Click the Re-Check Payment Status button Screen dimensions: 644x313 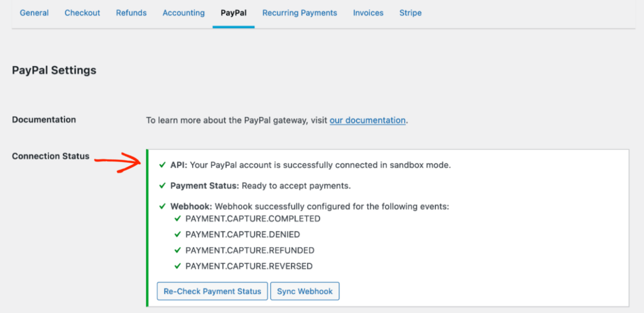click(x=212, y=291)
